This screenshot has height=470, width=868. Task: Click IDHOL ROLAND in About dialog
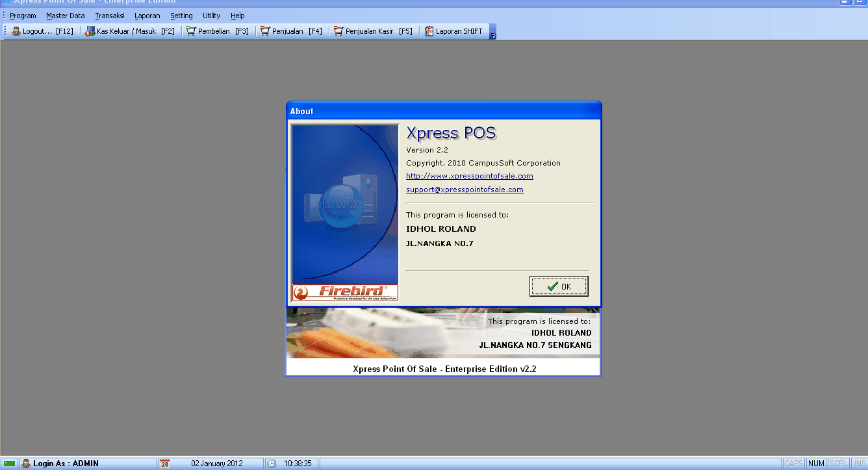(x=441, y=229)
